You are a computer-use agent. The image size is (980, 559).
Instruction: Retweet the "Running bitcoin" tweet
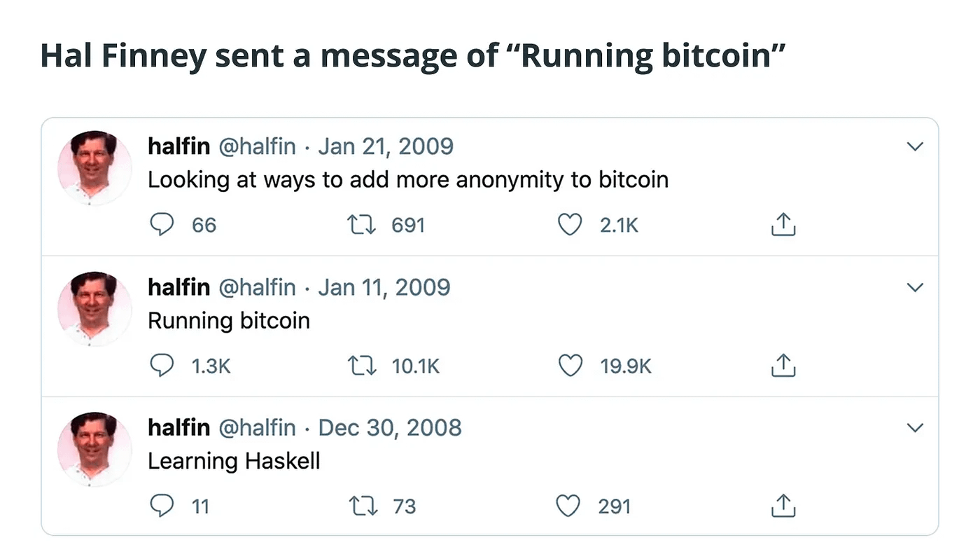pos(362,366)
